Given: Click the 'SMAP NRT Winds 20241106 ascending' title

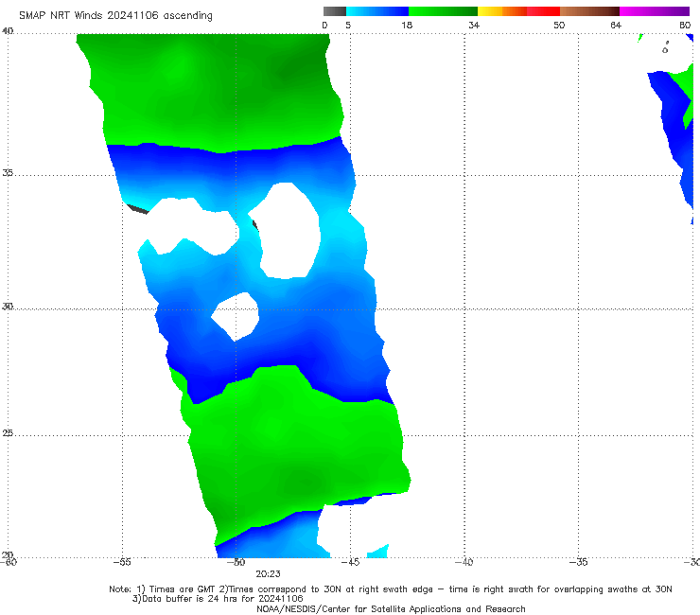Looking at the screenshot, I should click(115, 16).
